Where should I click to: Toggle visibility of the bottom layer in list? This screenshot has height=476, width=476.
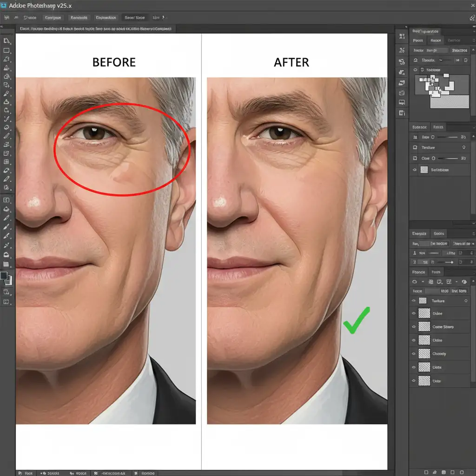414,381
